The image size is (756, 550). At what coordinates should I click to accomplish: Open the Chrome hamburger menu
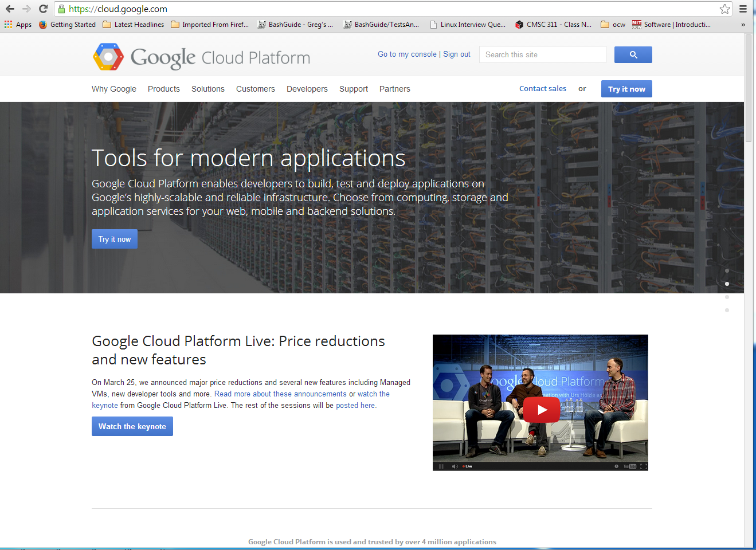click(743, 9)
